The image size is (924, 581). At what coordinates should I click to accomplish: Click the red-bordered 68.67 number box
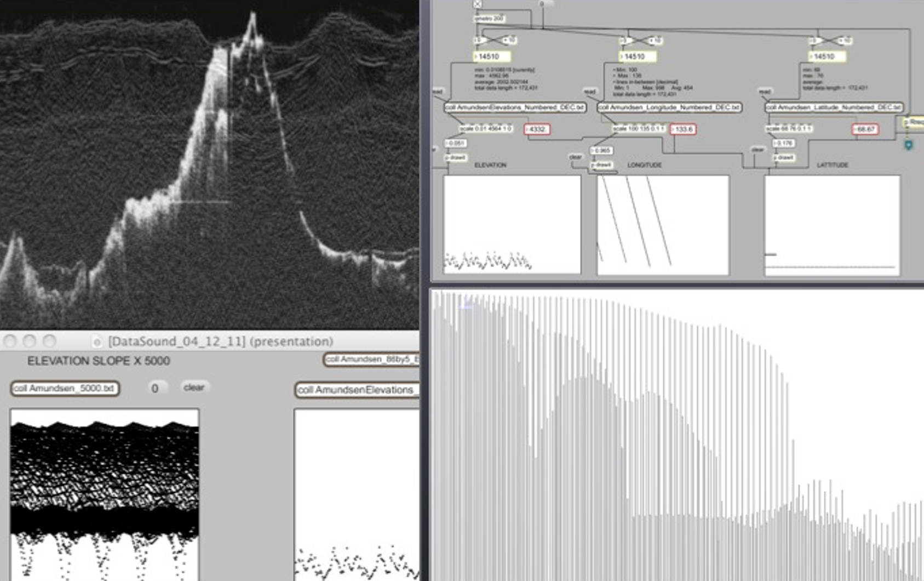click(865, 129)
